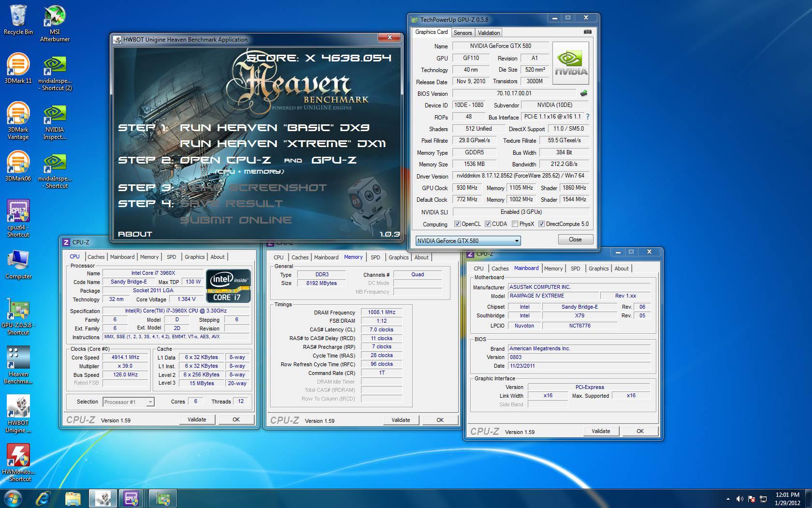Click ABOUT in the Heaven benchmark window

[135, 234]
